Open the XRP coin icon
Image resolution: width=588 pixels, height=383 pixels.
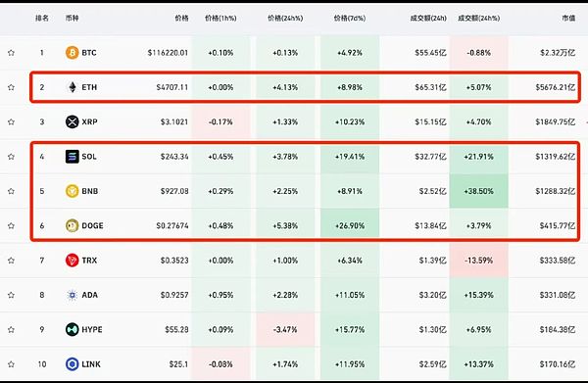72,121
